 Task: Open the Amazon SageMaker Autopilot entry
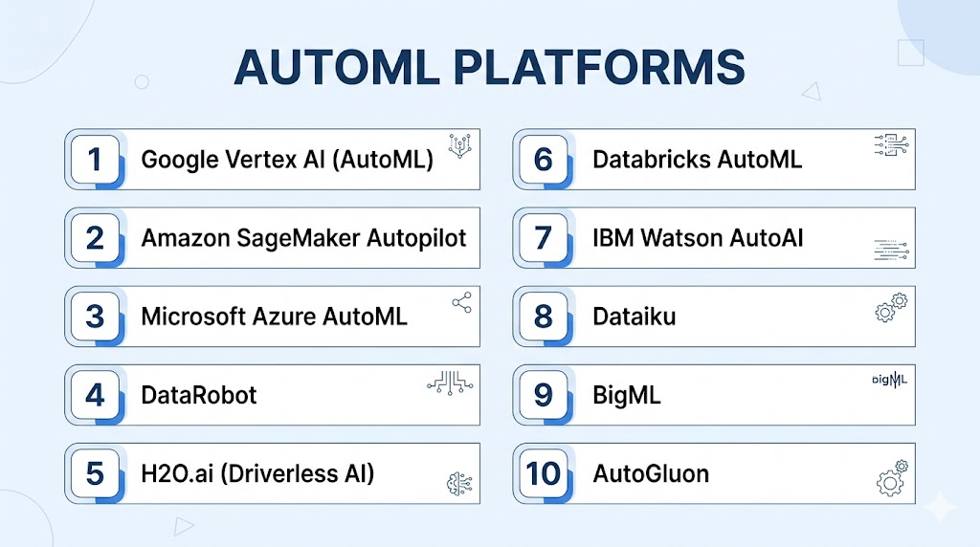click(303, 237)
